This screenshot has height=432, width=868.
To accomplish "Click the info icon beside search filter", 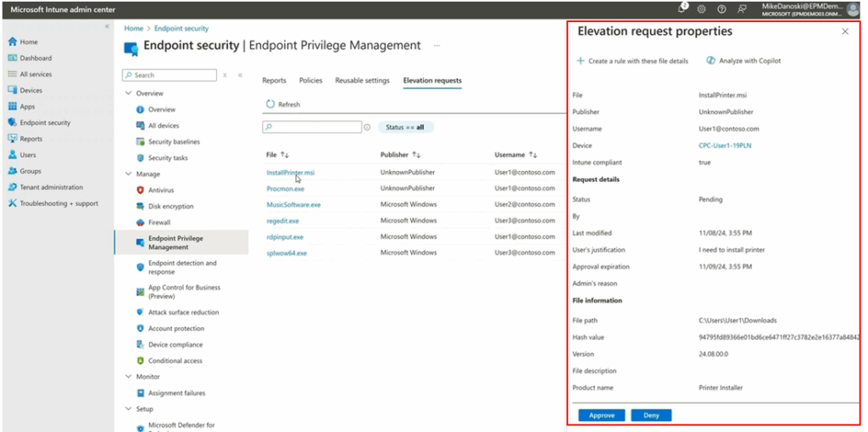I will [x=367, y=127].
